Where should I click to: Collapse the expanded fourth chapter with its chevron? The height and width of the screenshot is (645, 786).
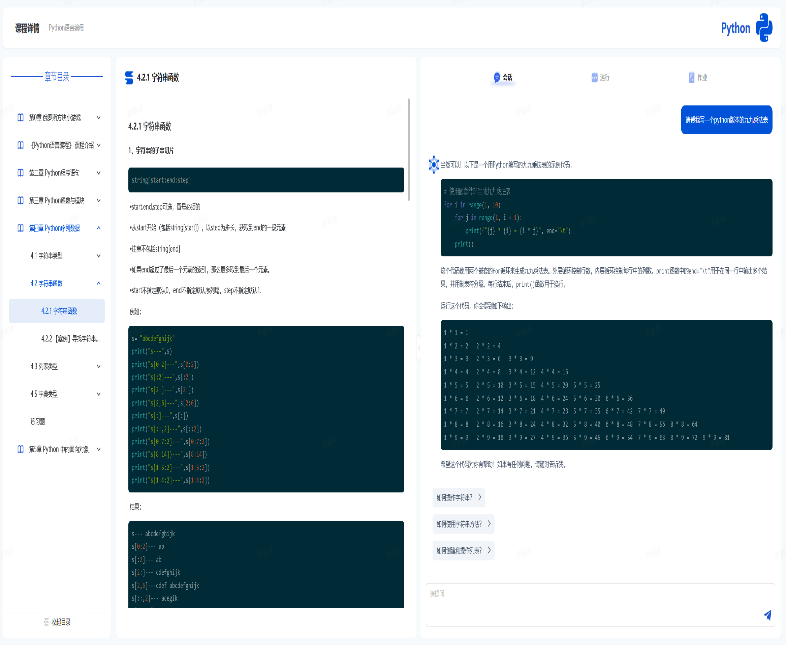tap(98, 228)
